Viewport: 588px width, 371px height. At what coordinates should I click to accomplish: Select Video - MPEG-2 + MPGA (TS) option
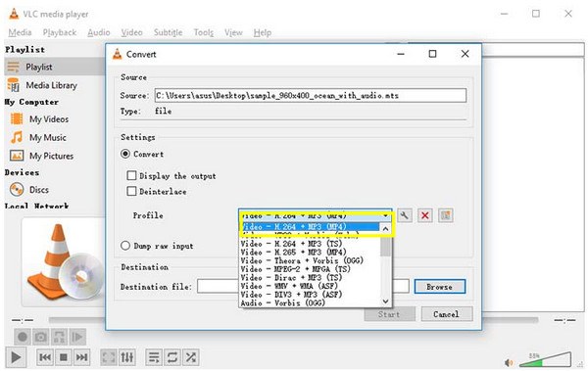[x=310, y=269]
